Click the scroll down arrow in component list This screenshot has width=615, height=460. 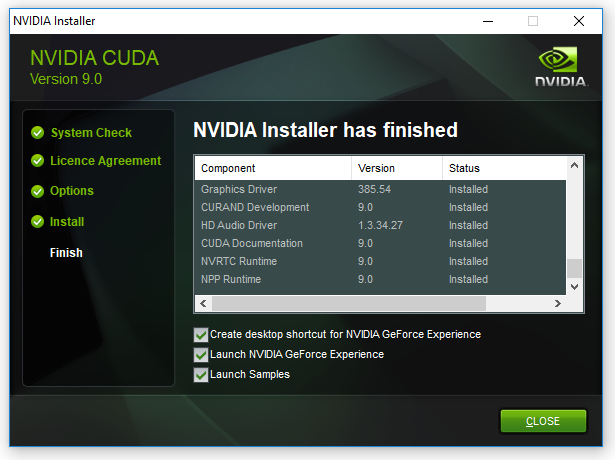pyautogui.click(x=574, y=287)
